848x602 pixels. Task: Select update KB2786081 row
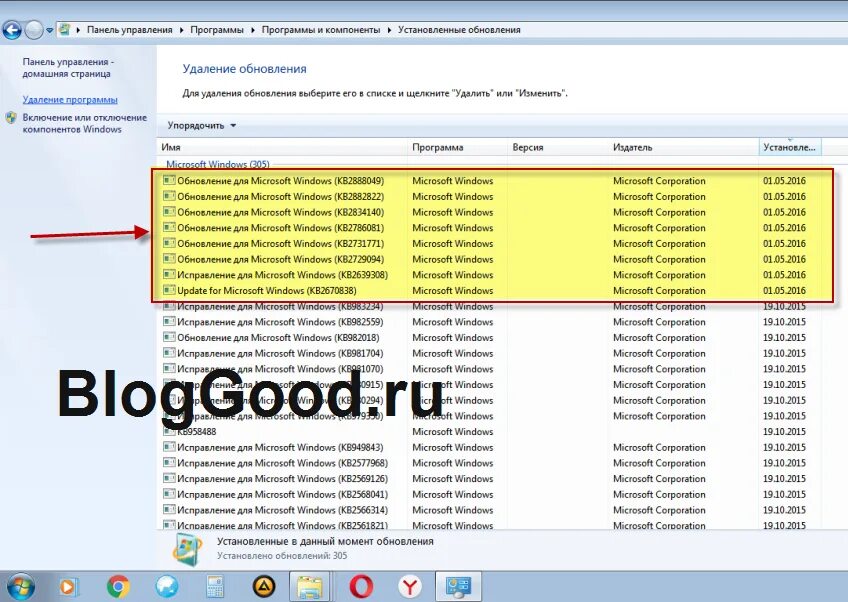click(x=491, y=228)
